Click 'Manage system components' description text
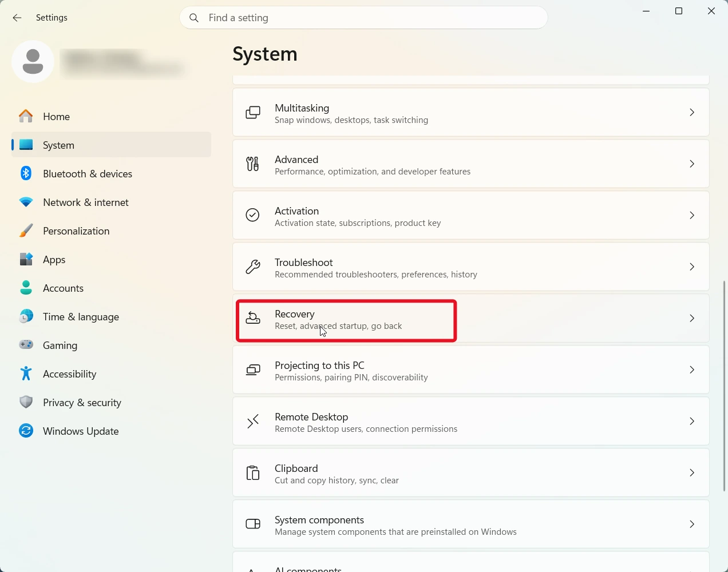728x572 pixels. (395, 532)
